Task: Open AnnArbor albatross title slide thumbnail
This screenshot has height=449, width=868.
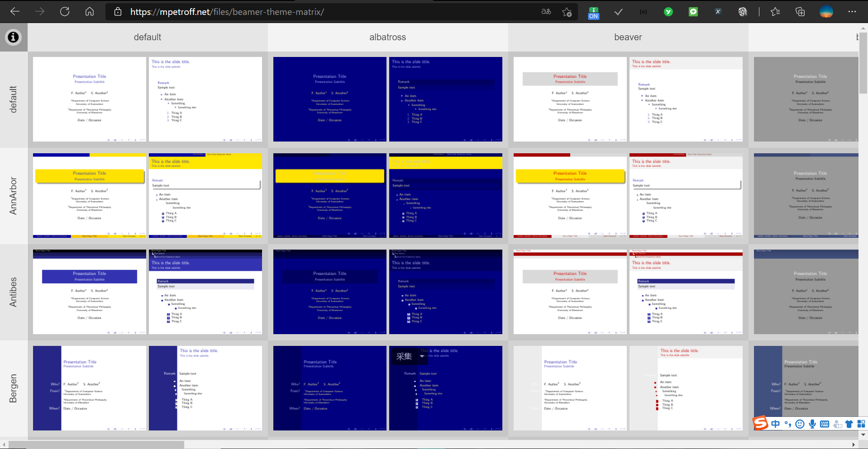Action: (330, 195)
